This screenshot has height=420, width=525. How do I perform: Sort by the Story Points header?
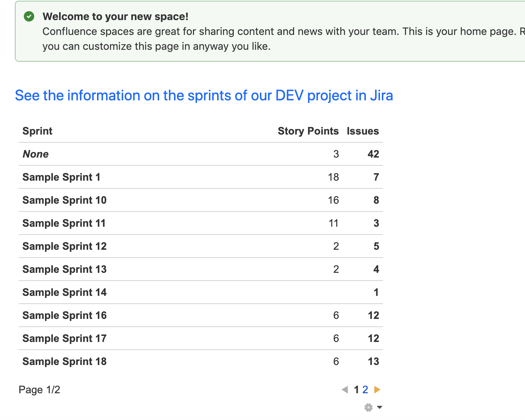click(x=308, y=131)
